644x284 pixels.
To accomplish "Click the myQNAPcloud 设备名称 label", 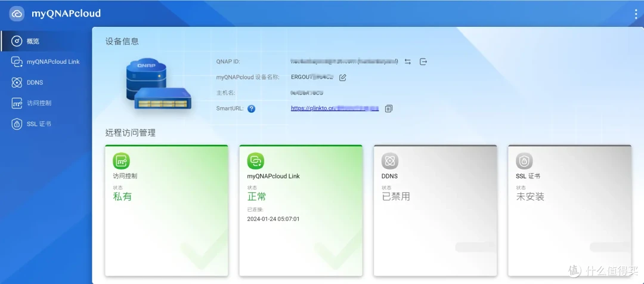I will click(x=247, y=78).
